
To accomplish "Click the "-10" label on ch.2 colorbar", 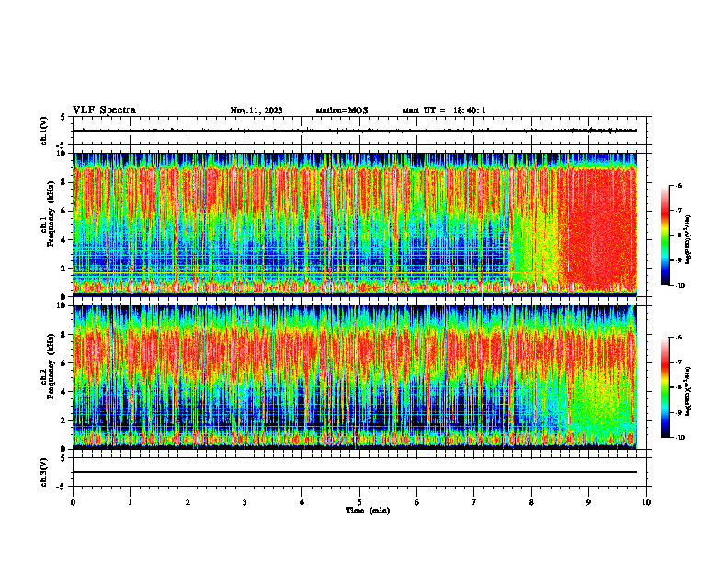I will 678,438.
